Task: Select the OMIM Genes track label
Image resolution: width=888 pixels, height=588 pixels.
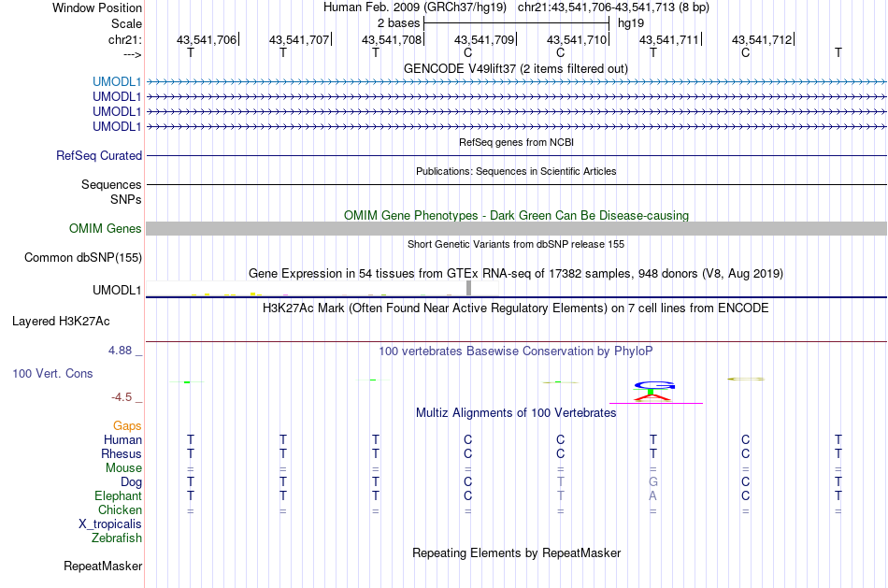Action: [106, 229]
